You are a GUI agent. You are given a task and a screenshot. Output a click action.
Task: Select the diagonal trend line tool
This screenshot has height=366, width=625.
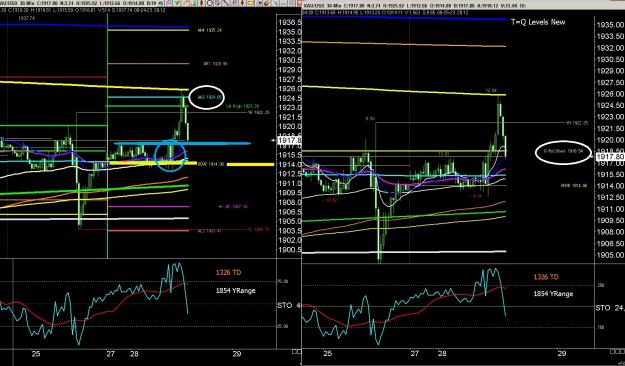tap(226, 3)
